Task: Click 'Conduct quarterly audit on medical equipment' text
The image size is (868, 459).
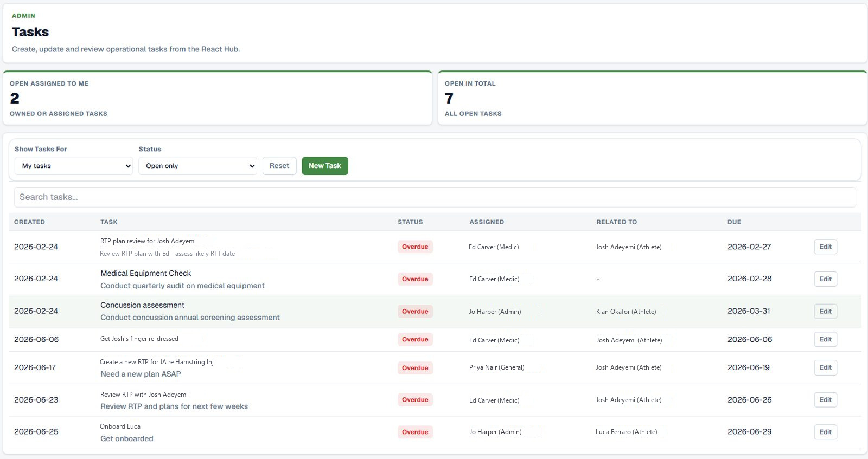Action: [x=182, y=286]
